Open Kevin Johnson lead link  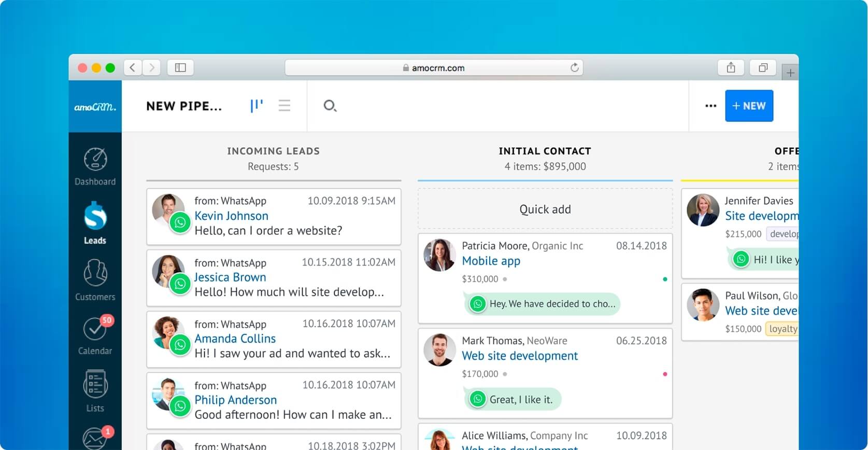click(x=231, y=216)
